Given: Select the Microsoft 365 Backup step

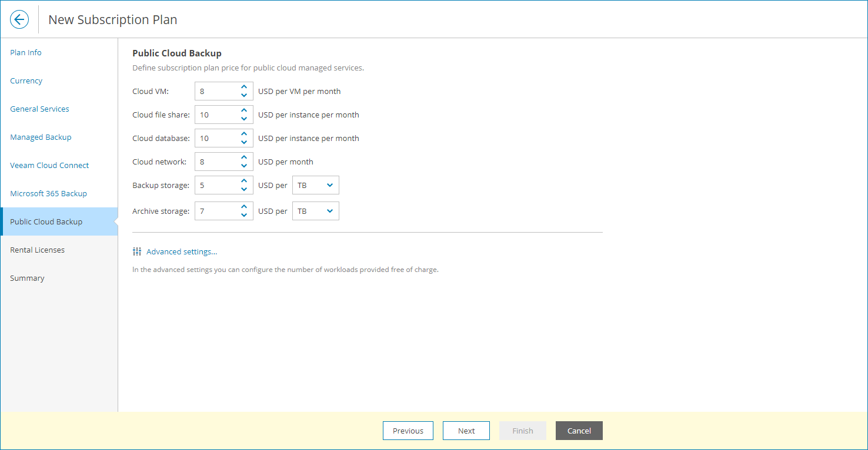Looking at the screenshot, I should 48,193.
